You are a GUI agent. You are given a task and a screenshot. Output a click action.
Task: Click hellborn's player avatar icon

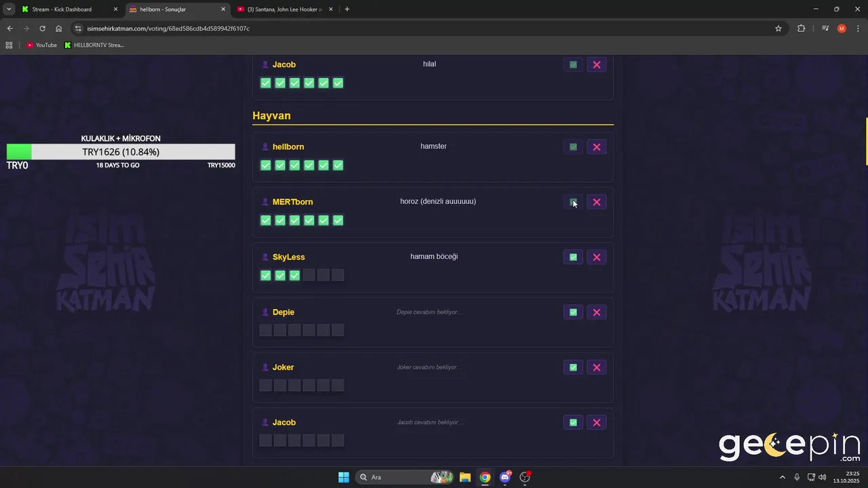pyautogui.click(x=265, y=146)
